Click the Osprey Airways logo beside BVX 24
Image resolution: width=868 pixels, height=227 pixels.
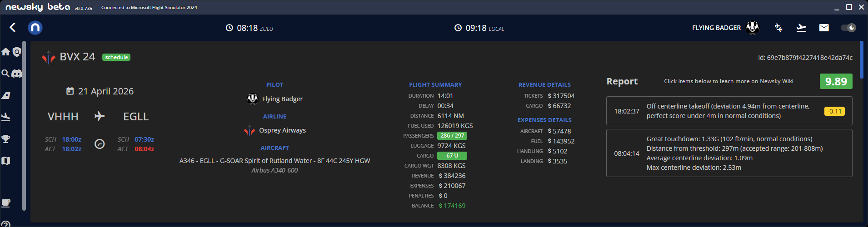point(49,58)
